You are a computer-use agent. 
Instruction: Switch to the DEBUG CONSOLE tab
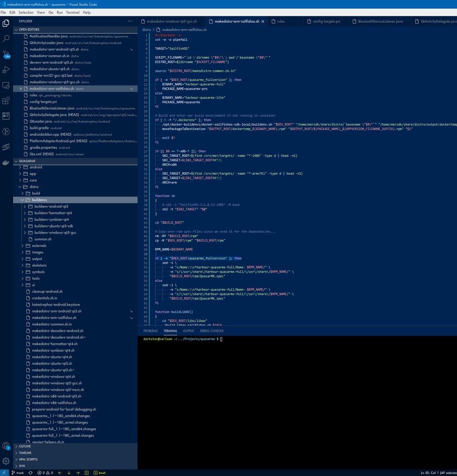[212, 331]
